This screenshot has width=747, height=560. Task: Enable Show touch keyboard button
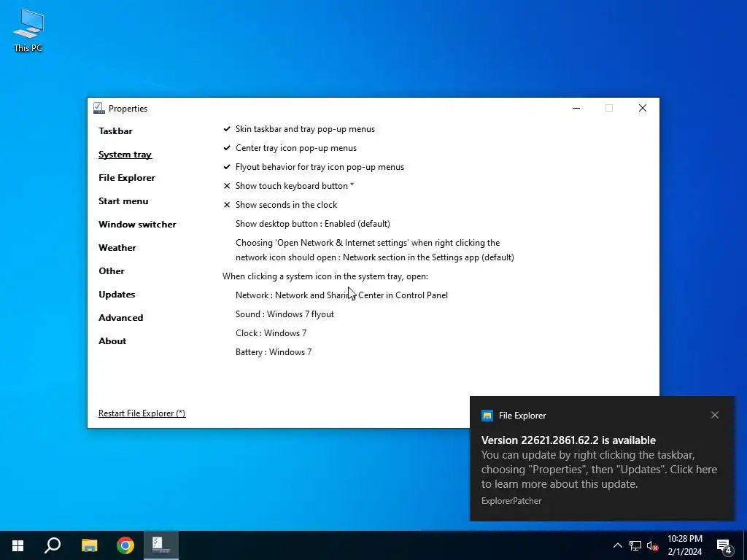point(288,186)
